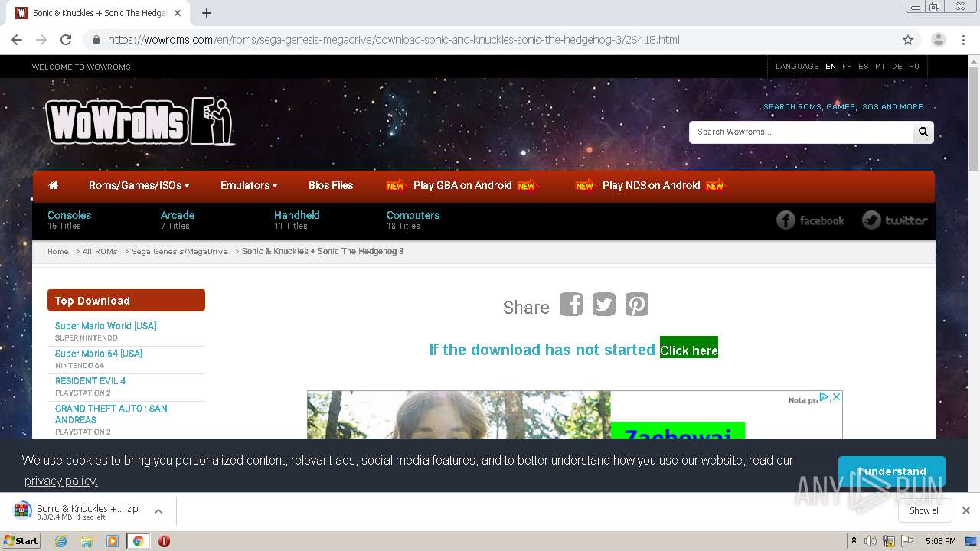Open GRAND THEFT AUTO : SAN ANDREAS
980x551 pixels.
pos(111,414)
